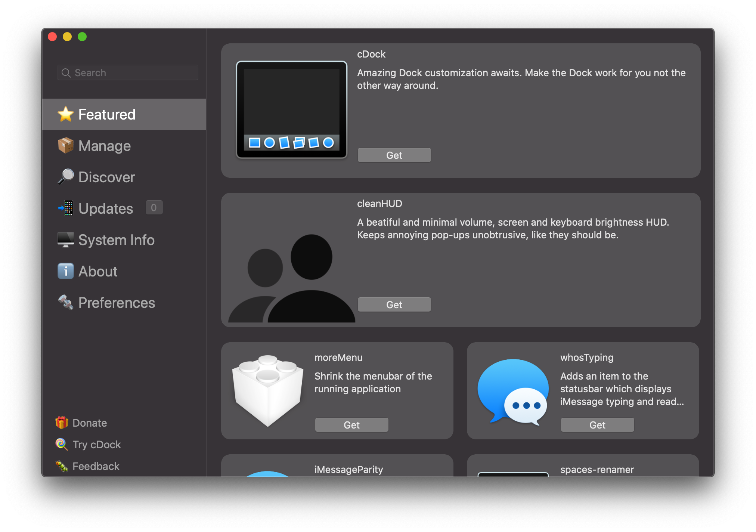This screenshot has width=756, height=532.
Task: Click the Feedback bug icon
Action: (x=62, y=466)
